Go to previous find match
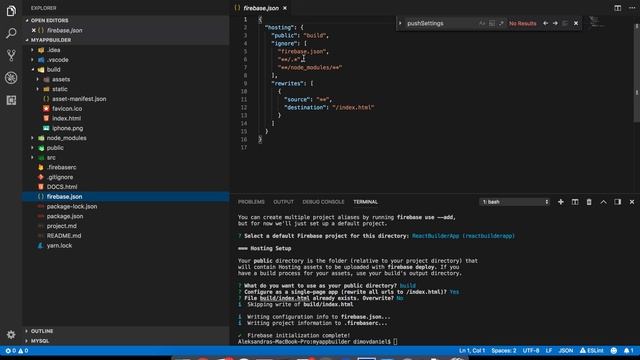 (546, 24)
